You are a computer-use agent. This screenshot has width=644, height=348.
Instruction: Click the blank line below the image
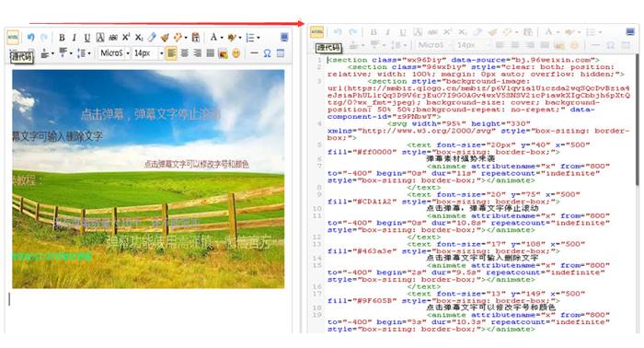tap(148, 299)
